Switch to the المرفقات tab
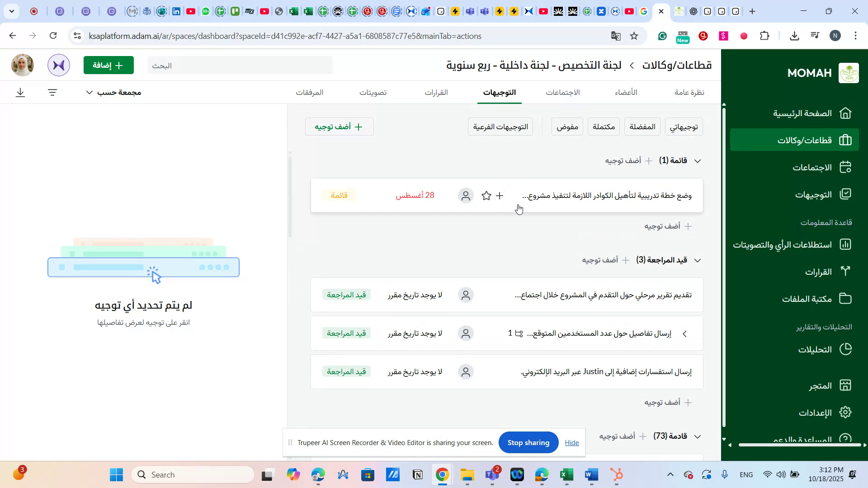The height and width of the screenshot is (488, 868). [x=310, y=92]
